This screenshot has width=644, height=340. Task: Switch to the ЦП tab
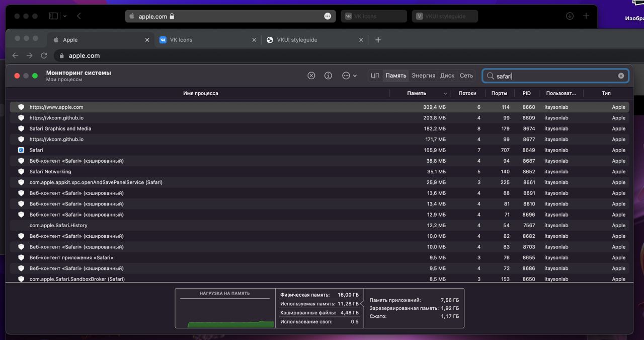(375, 76)
